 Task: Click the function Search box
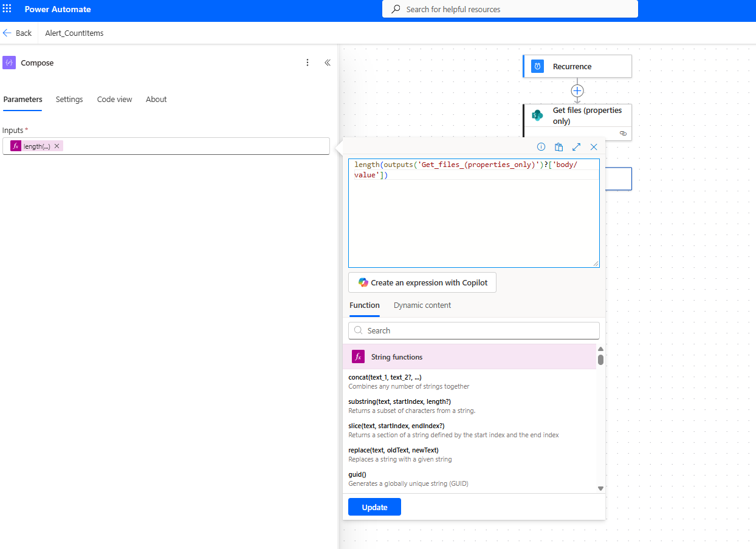(x=474, y=330)
